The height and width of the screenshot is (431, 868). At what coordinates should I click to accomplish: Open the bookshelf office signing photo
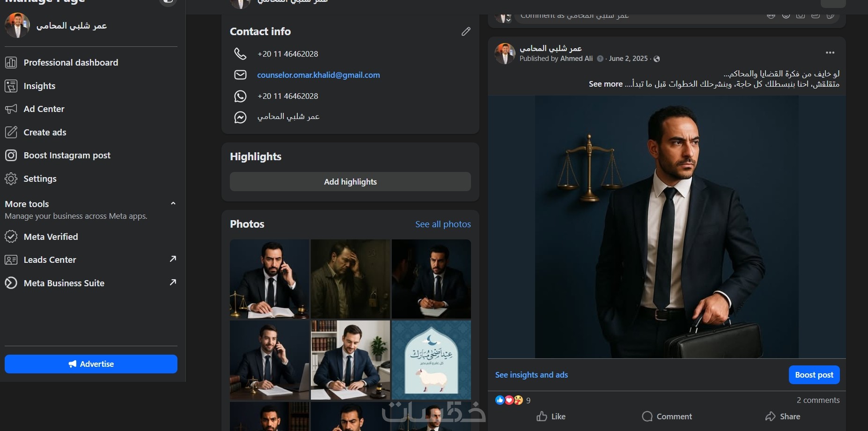pos(350,360)
